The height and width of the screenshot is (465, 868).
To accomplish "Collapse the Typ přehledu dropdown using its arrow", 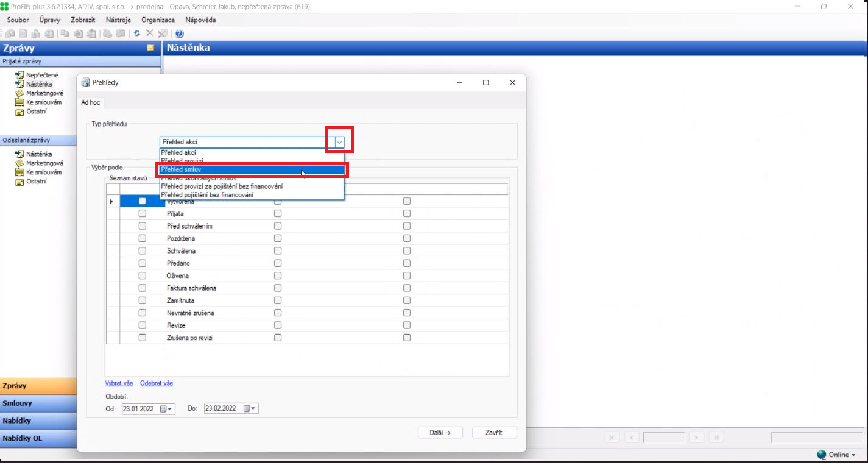I will pos(339,142).
